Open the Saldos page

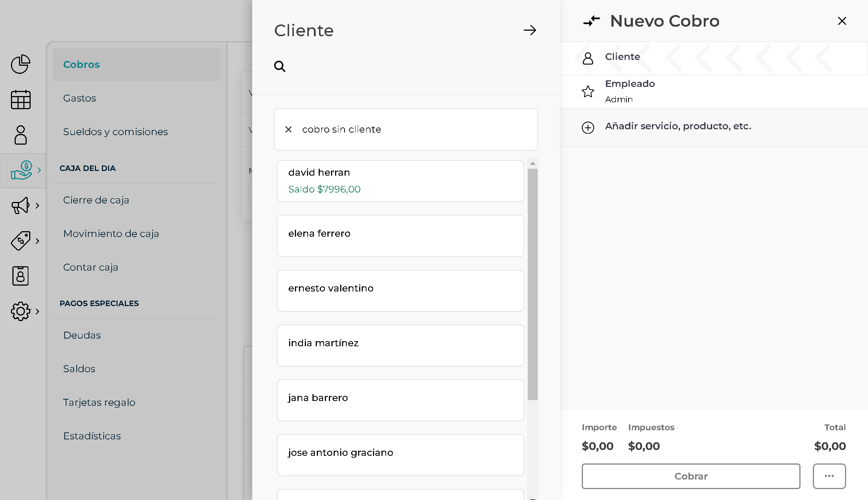click(x=79, y=369)
